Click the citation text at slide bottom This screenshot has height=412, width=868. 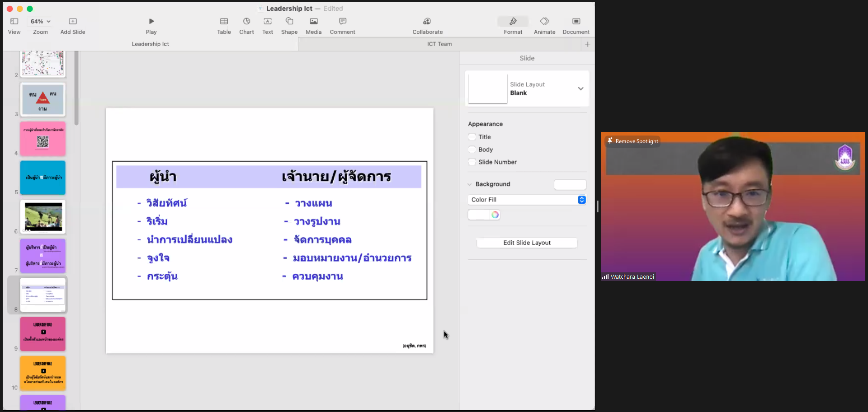pos(414,346)
